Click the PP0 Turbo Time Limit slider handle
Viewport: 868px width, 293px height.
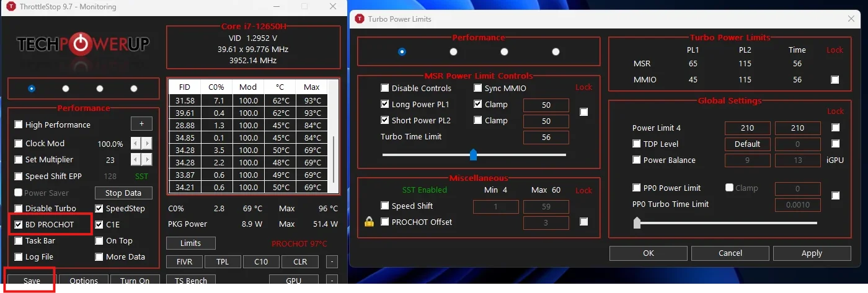[x=637, y=222]
